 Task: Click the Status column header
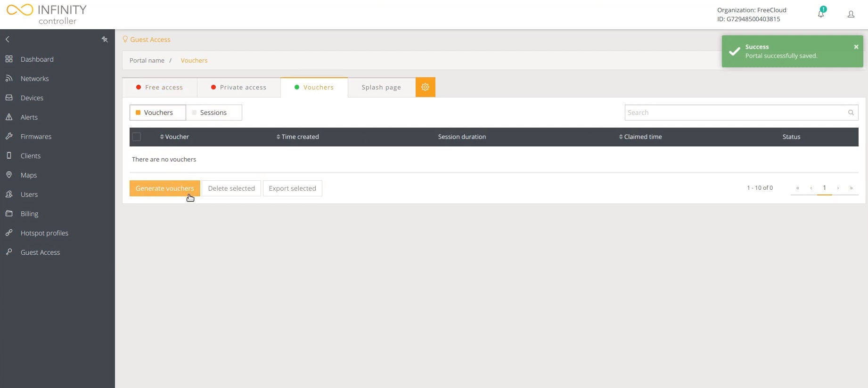tap(792, 137)
